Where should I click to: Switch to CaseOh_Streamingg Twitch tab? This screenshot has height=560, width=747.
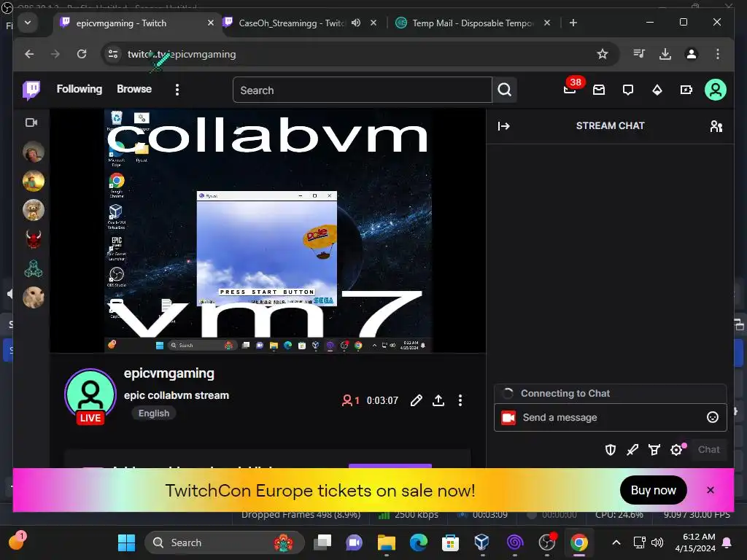[x=290, y=23]
